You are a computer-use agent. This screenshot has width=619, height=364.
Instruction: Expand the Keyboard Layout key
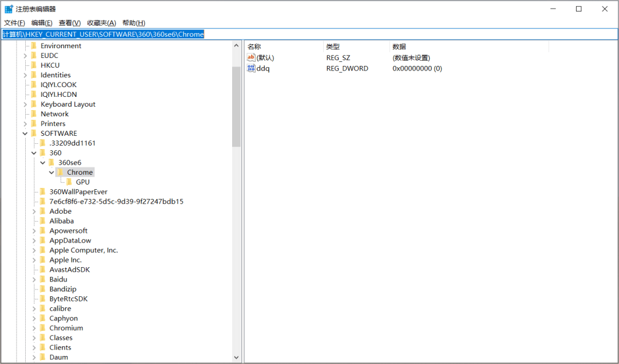pyautogui.click(x=25, y=104)
